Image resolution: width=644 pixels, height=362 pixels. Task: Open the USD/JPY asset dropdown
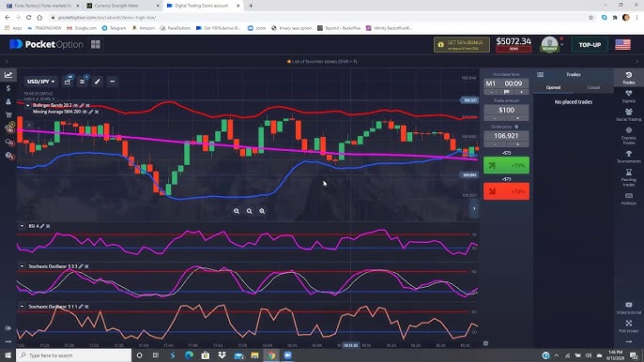(x=40, y=82)
